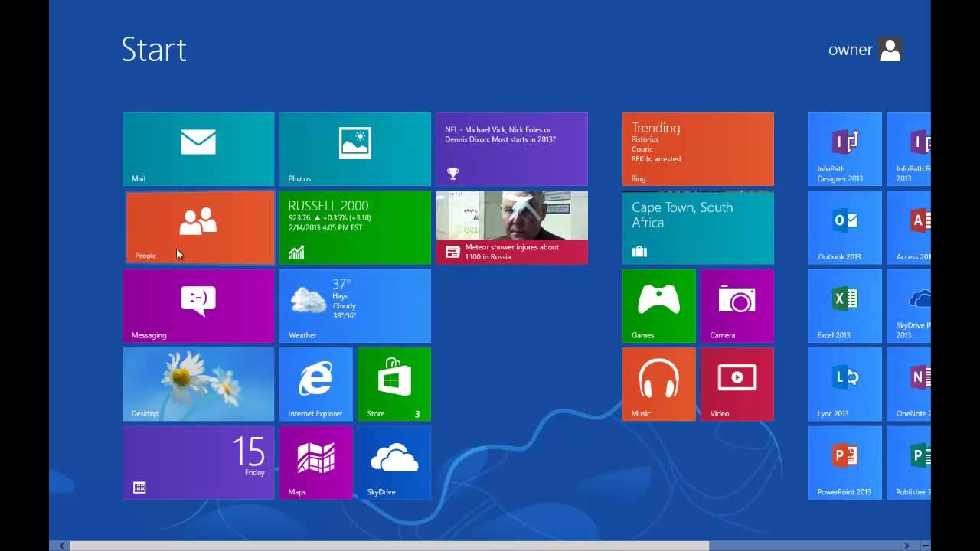The image size is (980, 551).
Task: Open the Messaging tile
Action: point(198,306)
